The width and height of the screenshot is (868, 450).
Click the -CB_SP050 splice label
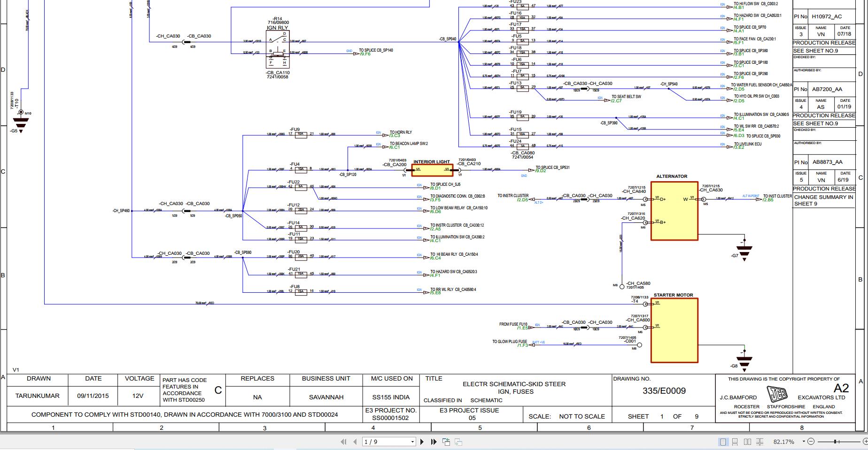(x=233, y=216)
